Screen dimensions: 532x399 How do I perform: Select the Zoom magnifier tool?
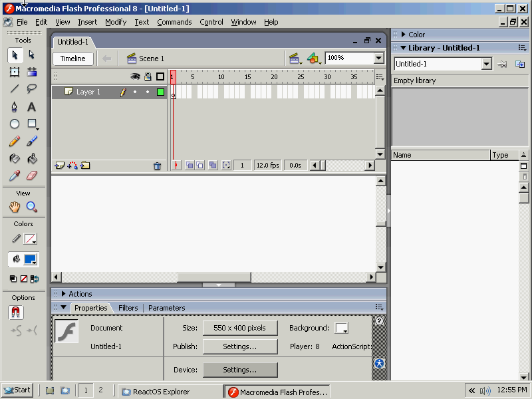(x=32, y=207)
